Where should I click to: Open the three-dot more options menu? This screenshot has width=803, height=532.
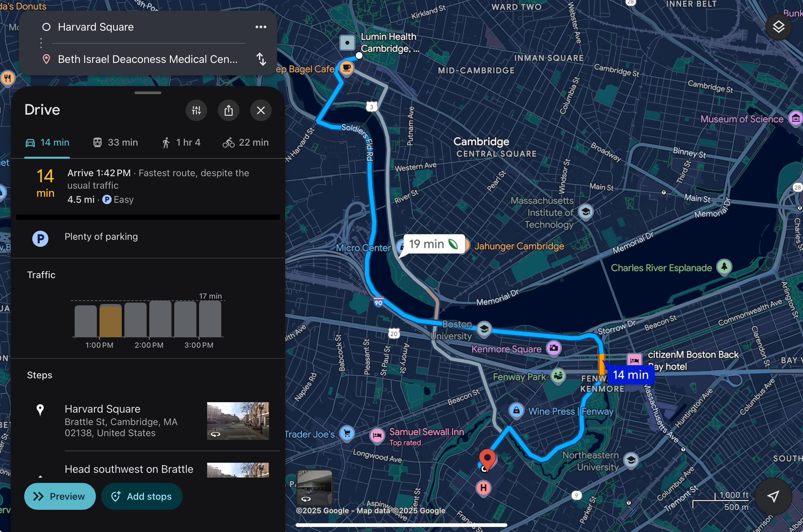tap(261, 27)
